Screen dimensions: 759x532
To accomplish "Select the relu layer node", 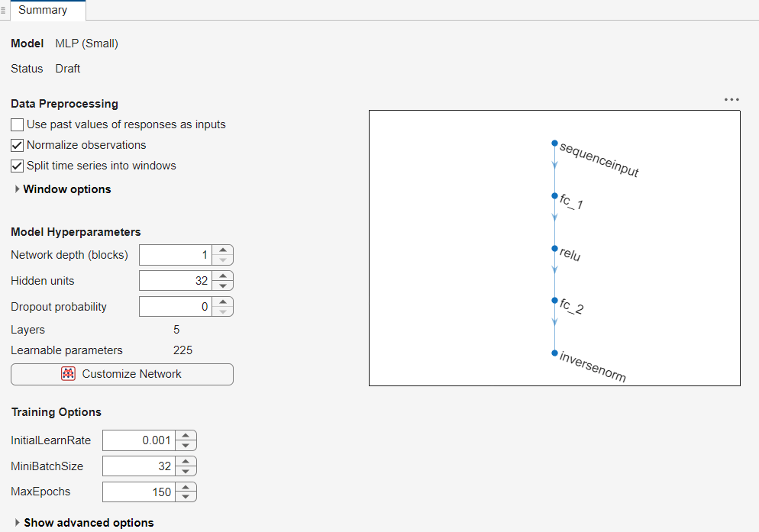I will (555, 248).
